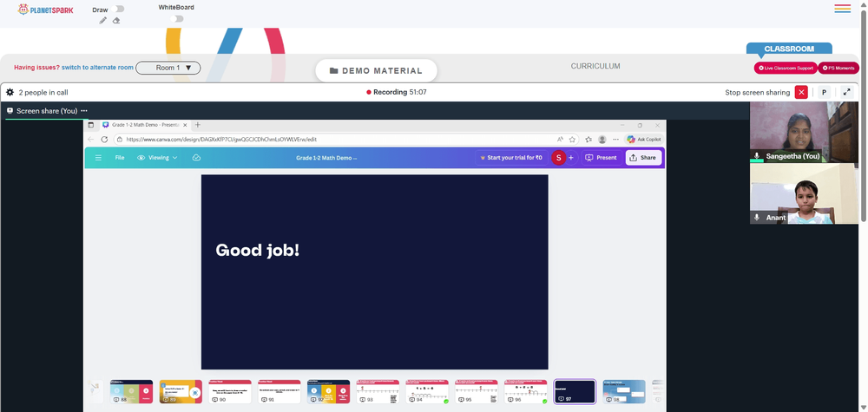Click the page vertical scrollbar

click(x=863, y=116)
